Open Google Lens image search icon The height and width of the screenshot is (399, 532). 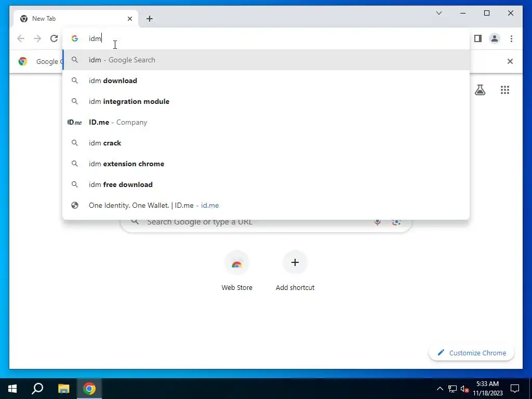point(396,222)
